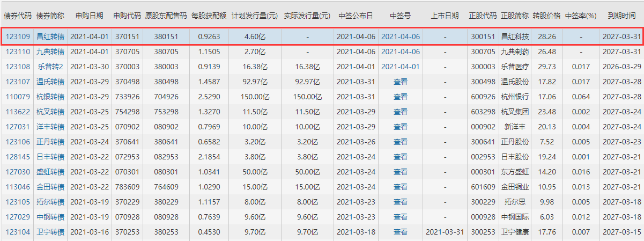
Task: Select stock name 东方盛虹
Action: pyautogui.click(x=515, y=172)
